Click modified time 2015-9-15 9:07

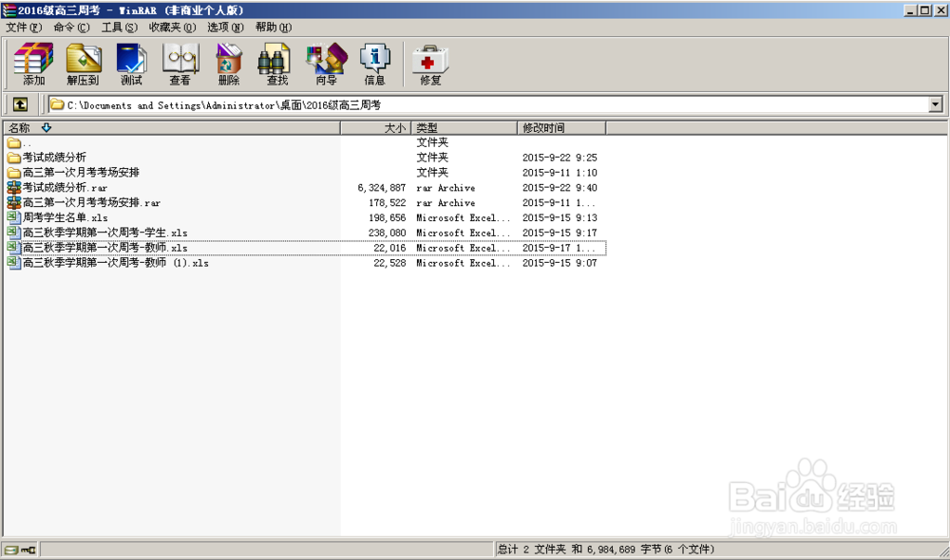click(560, 263)
